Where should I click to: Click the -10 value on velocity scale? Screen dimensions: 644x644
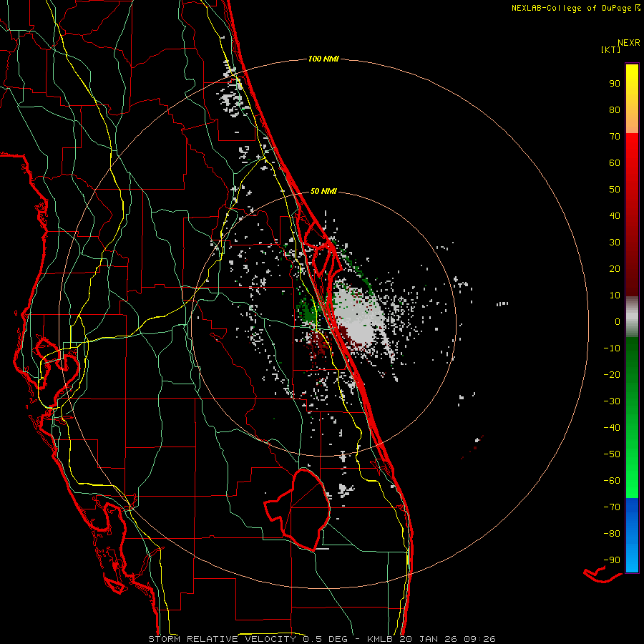(612, 348)
